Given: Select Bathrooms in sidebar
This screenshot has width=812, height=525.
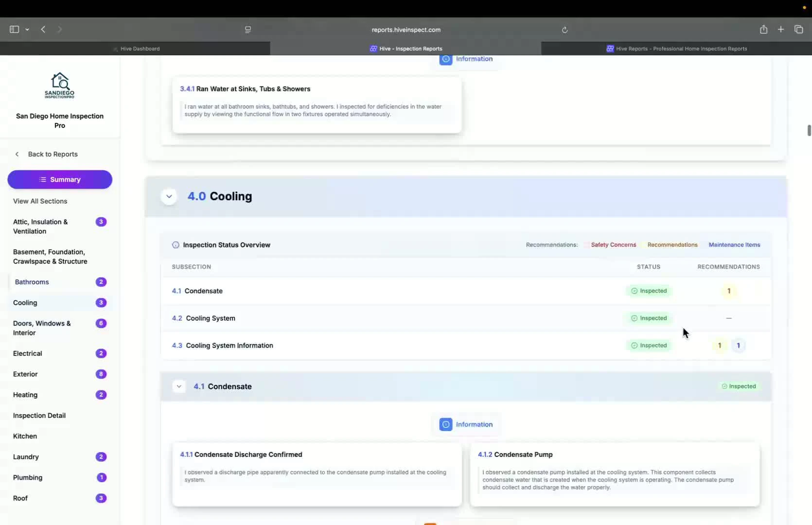Looking at the screenshot, I should tap(60, 282).
